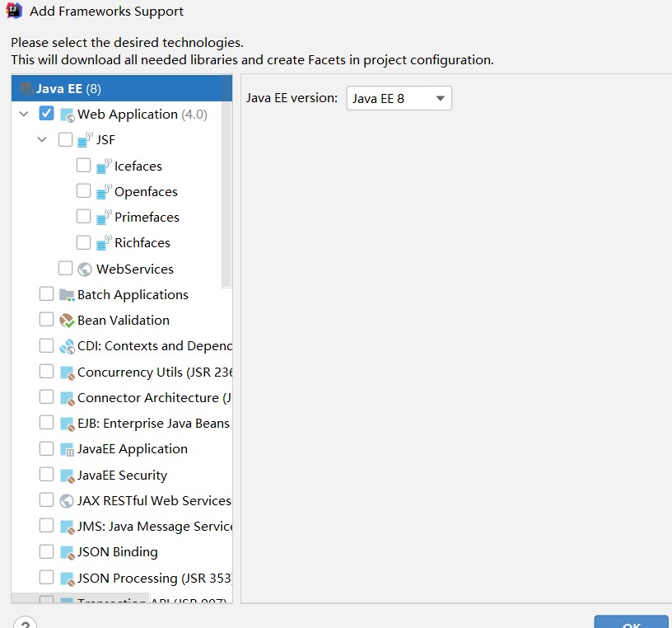Viewport: 672px width, 628px height.
Task: Select the 'JSON Binding' row text
Action: pyautogui.click(x=118, y=552)
